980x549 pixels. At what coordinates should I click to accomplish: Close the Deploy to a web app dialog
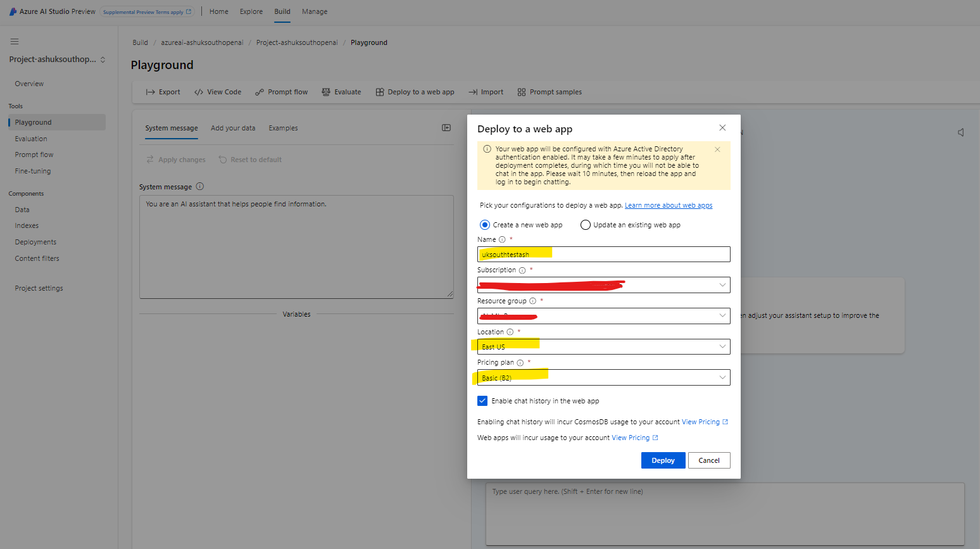[x=722, y=128]
